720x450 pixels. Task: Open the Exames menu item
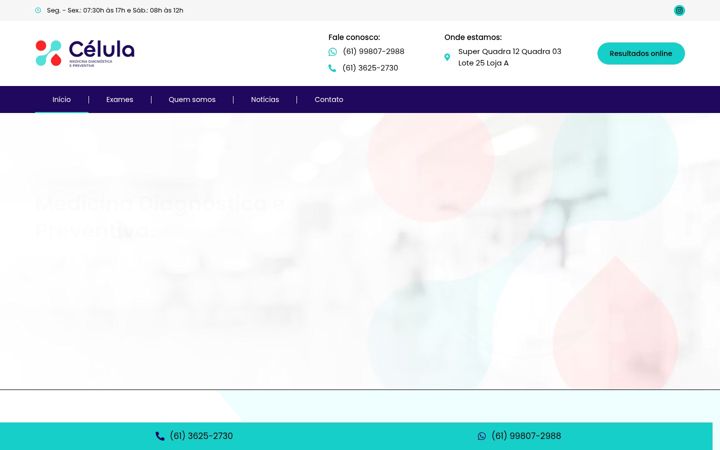pyautogui.click(x=119, y=99)
